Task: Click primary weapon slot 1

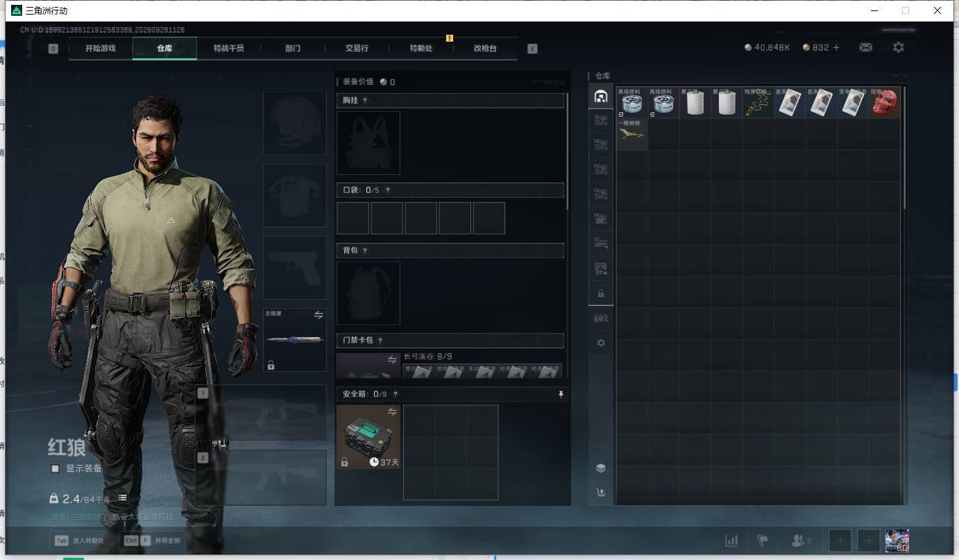Action: [x=261, y=413]
